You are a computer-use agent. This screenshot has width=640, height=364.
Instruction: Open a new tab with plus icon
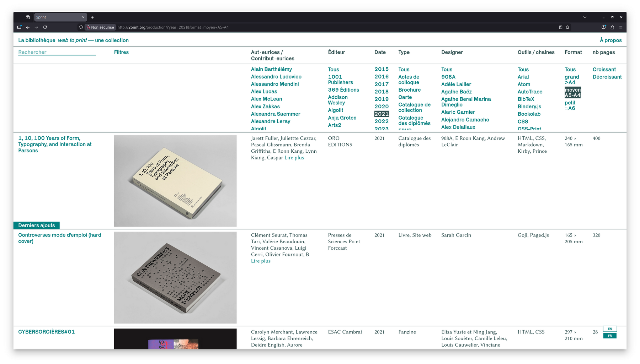pos(92,17)
